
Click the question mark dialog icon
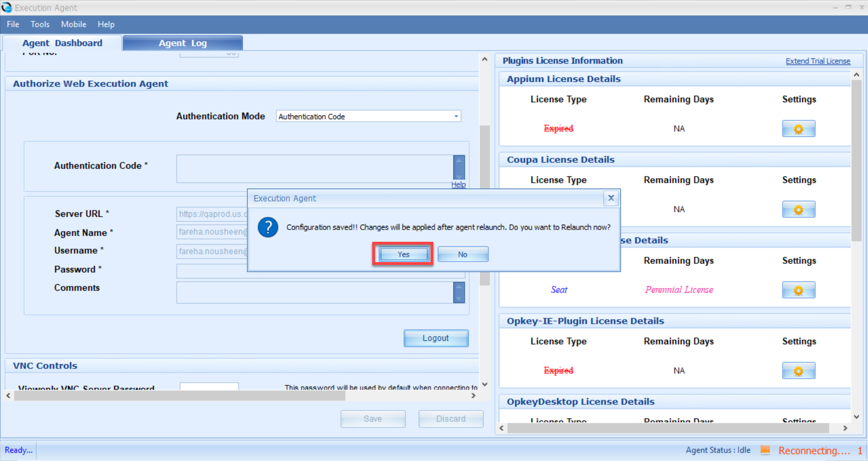pos(268,227)
